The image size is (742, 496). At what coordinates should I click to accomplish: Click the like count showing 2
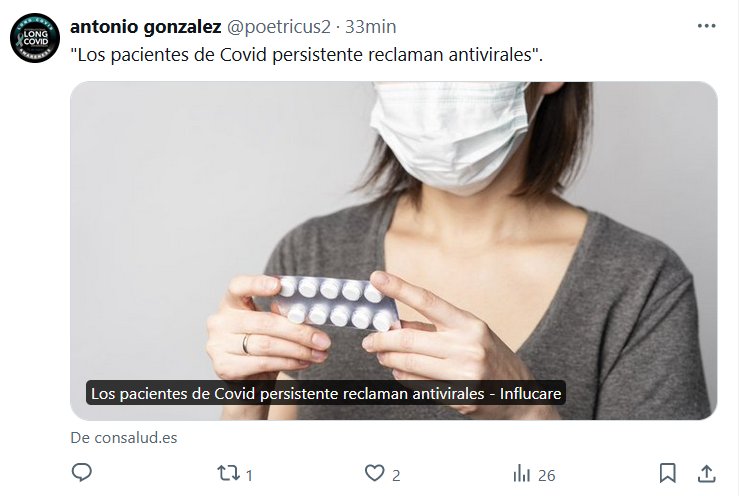pos(396,475)
